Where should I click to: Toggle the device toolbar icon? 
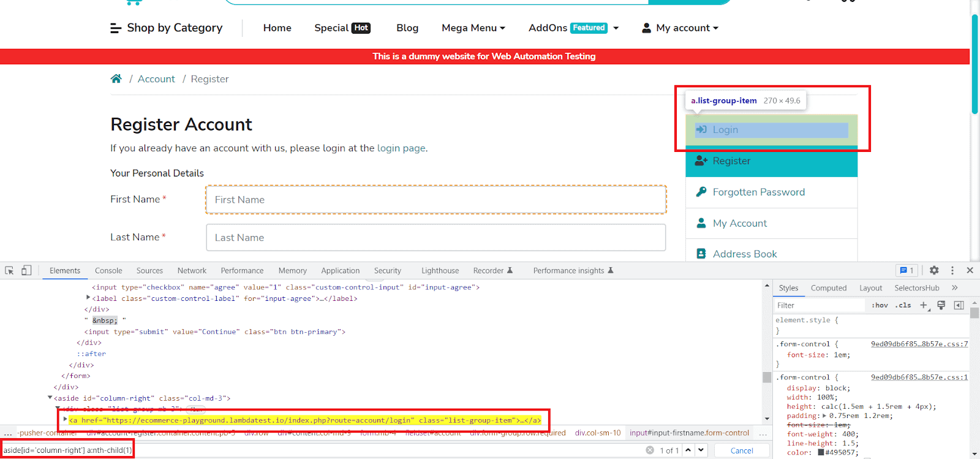pos(26,270)
